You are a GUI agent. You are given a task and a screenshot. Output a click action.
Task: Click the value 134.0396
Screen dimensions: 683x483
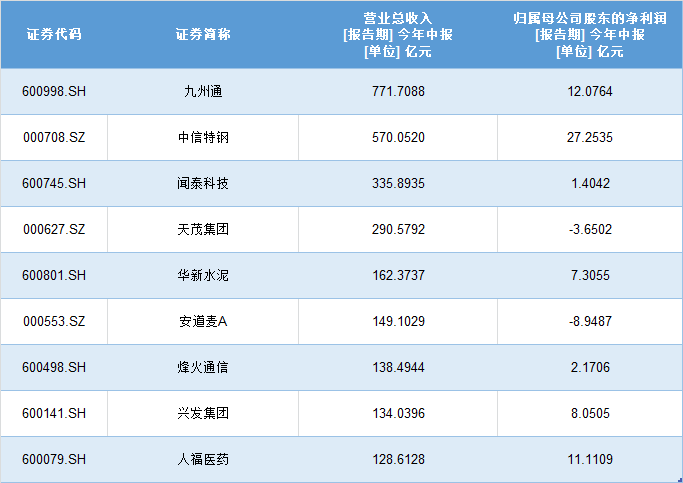click(398, 413)
